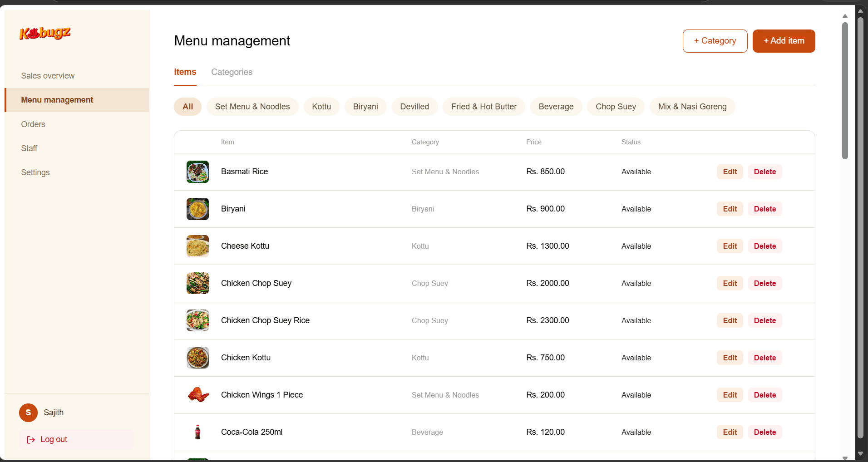
Task: Delete the Chicken Kottu item
Action: point(765,358)
